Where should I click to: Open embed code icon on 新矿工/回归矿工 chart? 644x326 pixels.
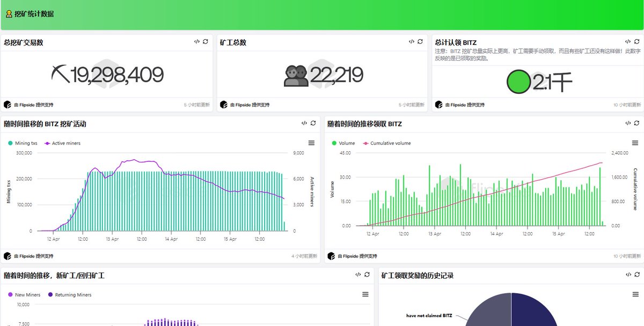tap(358, 275)
